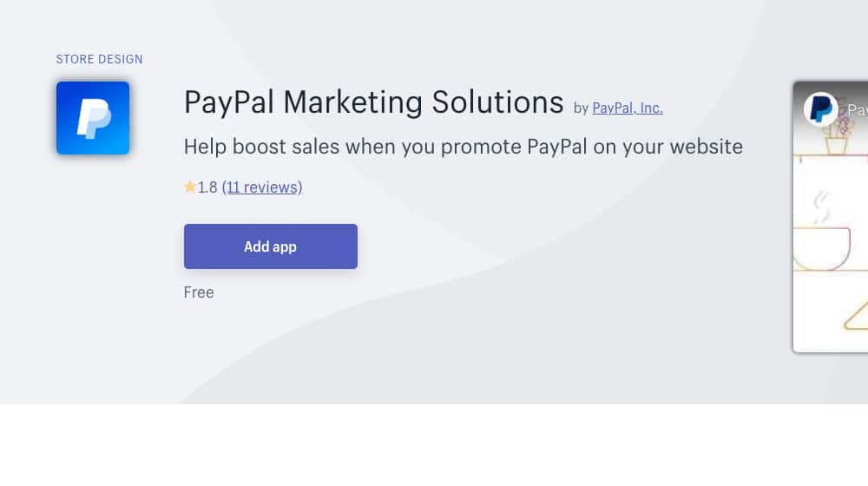The height and width of the screenshot is (486, 868).
Task: Click the circular PayPal logo in video preview
Action: pyautogui.click(x=820, y=109)
